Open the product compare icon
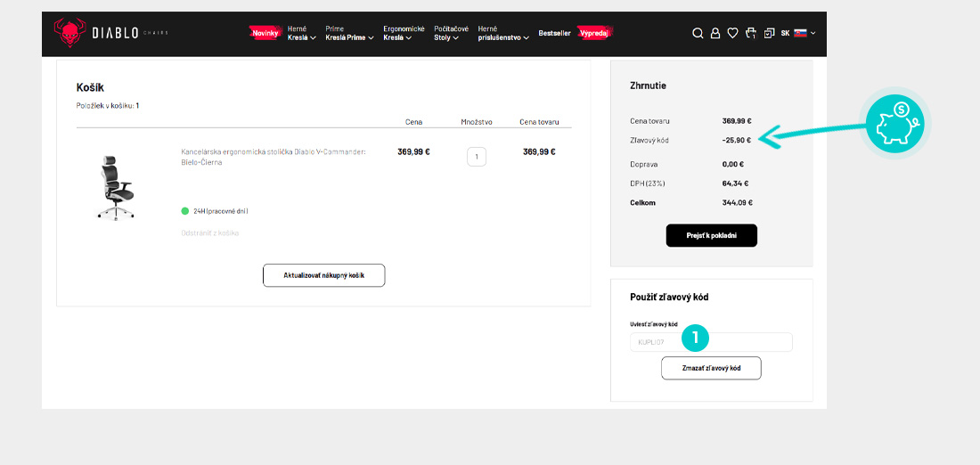Screen dimensions: 980x465 click(x=769, y=33)
